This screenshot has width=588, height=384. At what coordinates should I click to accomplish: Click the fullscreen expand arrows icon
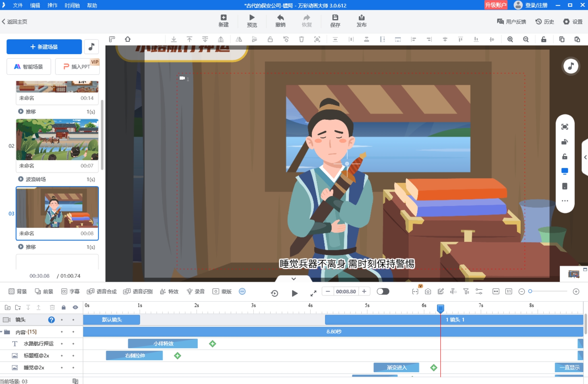pyautogui.click(x=313, y=293)
